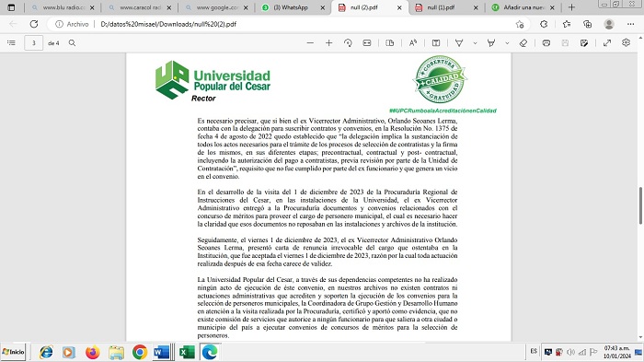
Task: Click the fit to width icon
Action: 367,42
